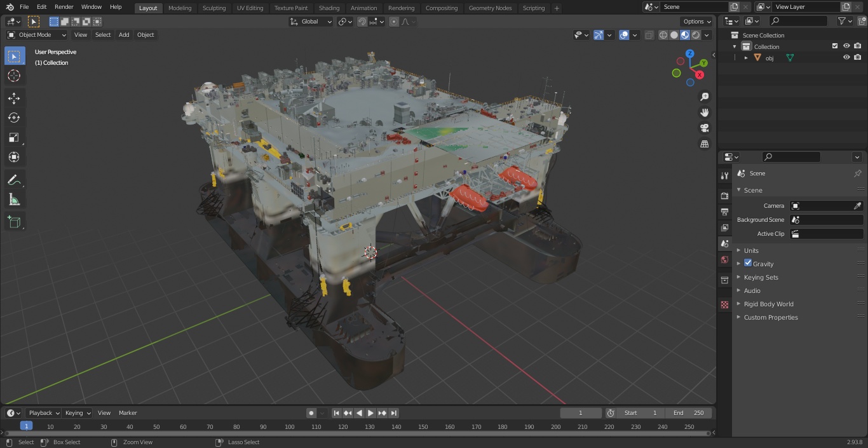Open the View Layer properties tab
Viewport: 868px width, 448px height.
(x=724, y=227)
